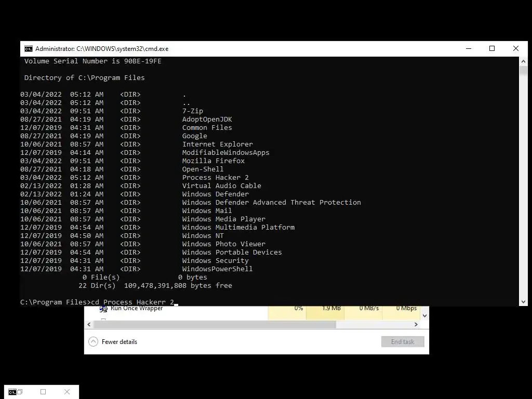Screen dimensions: 532x399
Task: Close the minimized cmd window at bottom-left
Action: click(67, 392)
